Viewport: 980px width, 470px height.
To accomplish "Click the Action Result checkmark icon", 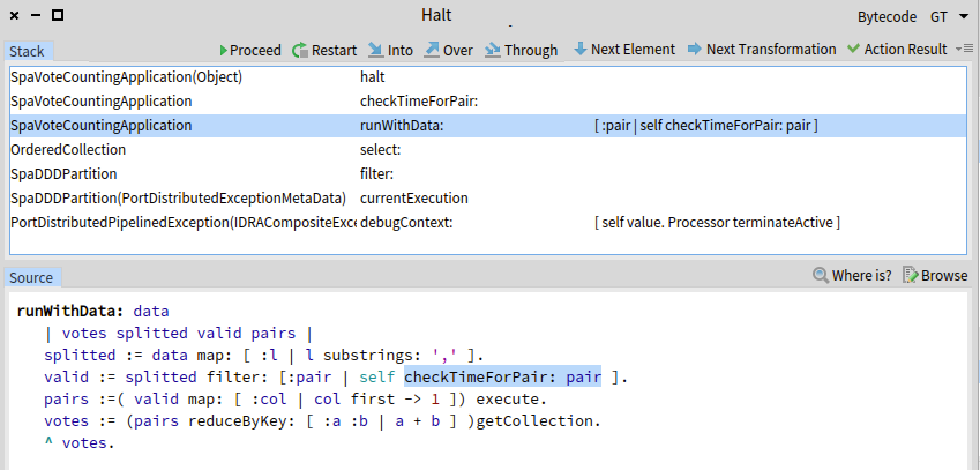I will click(853, 49).
